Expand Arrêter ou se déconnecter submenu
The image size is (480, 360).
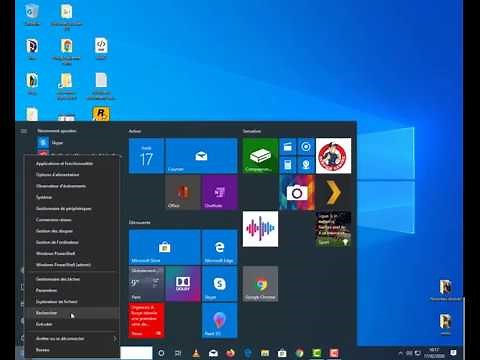72,339
